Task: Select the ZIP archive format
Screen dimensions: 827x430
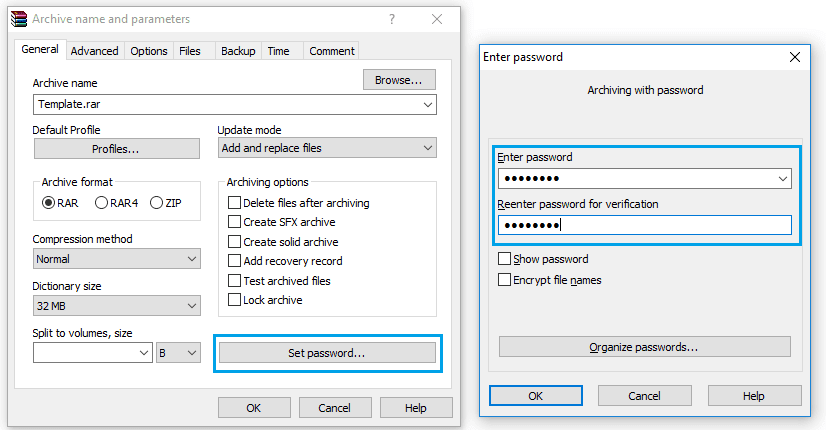Action: point(166,203)
